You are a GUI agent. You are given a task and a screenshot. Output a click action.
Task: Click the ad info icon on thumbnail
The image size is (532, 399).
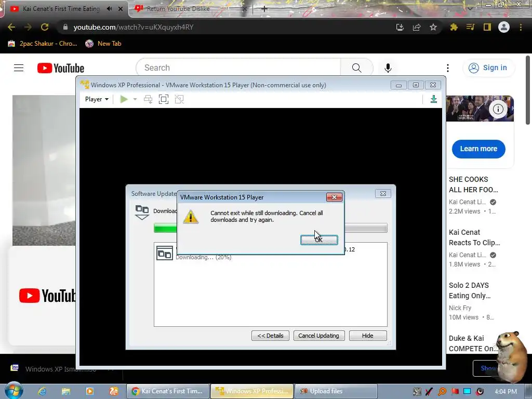(x=498, y=109)
